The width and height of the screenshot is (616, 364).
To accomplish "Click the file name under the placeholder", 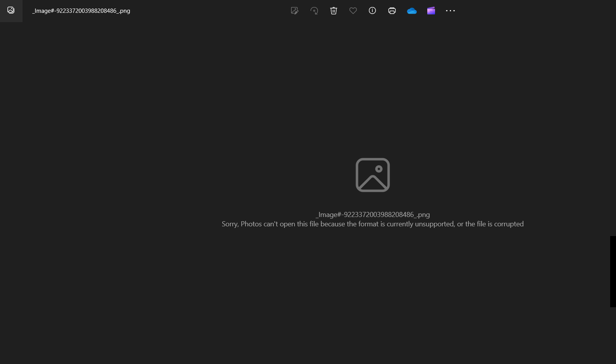I will tap(373, 215).
